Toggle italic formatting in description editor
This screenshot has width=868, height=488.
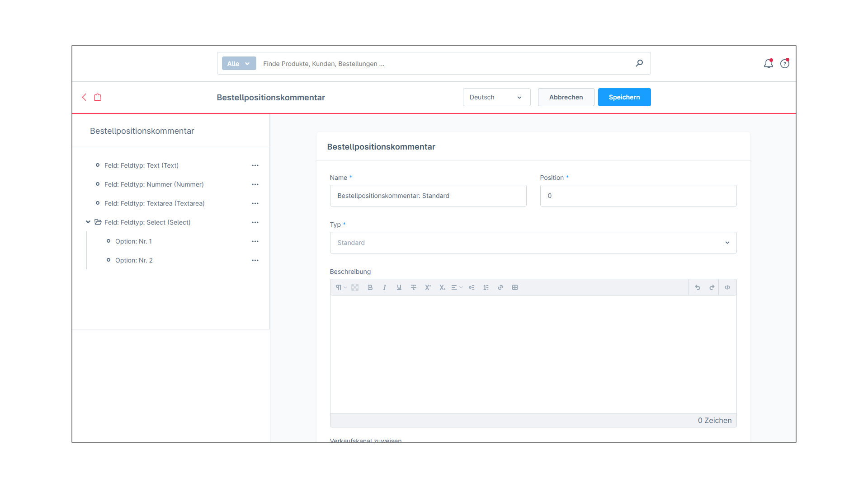click(x=385, y=287)
